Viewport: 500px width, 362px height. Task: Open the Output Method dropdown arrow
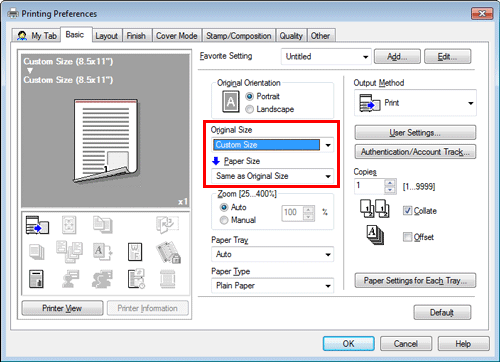[x=470, y=103]
